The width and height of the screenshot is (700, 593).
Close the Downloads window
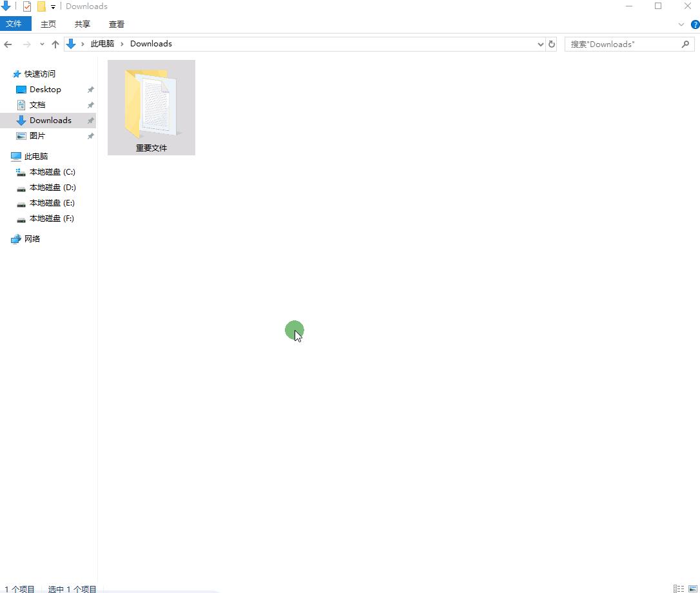[688, 6]
